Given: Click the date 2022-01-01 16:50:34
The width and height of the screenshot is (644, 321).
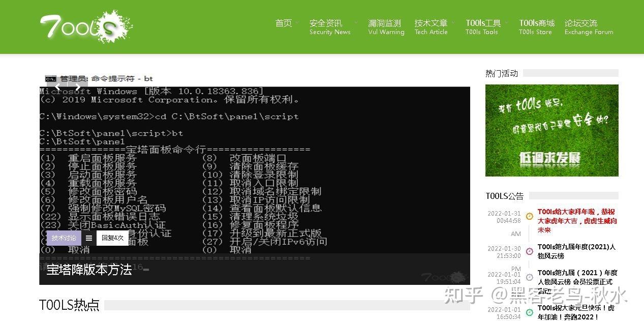Looking at the screenshot, I should (504, 313).
